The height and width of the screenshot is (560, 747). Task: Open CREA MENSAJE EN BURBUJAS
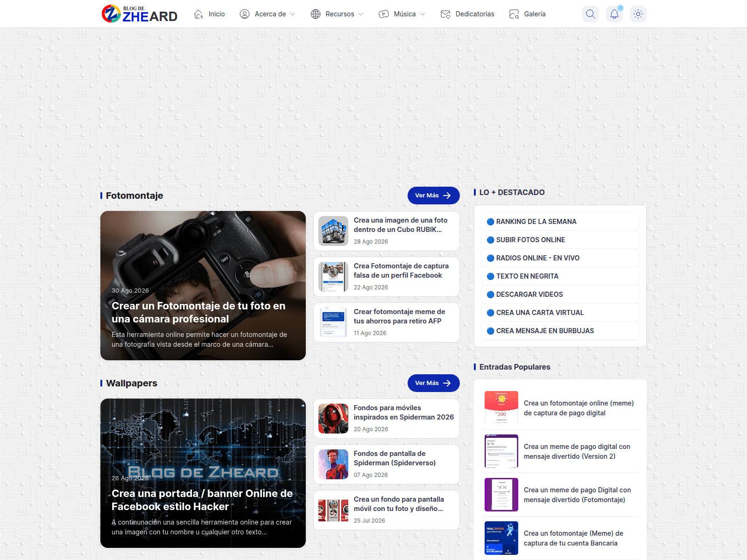(x=560, y=331)
